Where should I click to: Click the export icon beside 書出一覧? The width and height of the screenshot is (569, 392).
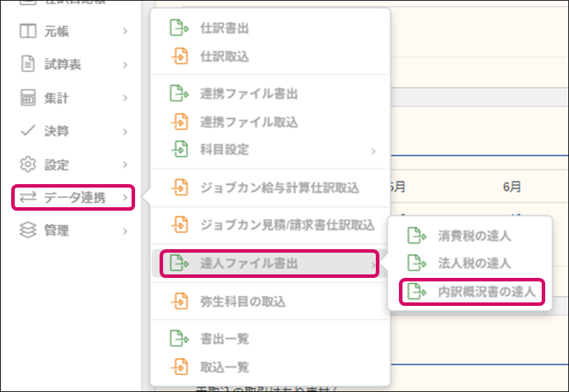pyautogui.click(x=179, y=338)
